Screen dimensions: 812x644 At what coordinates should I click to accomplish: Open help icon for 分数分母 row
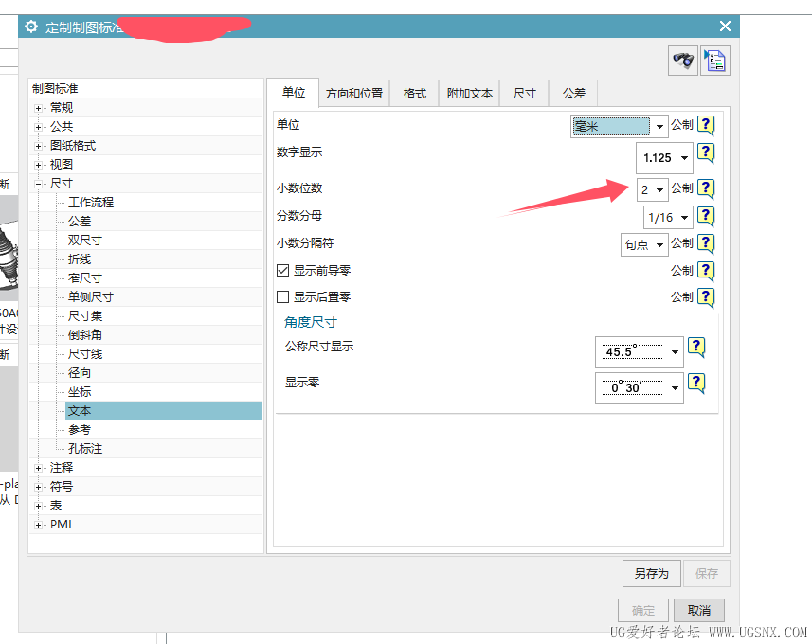click(706, 216)
